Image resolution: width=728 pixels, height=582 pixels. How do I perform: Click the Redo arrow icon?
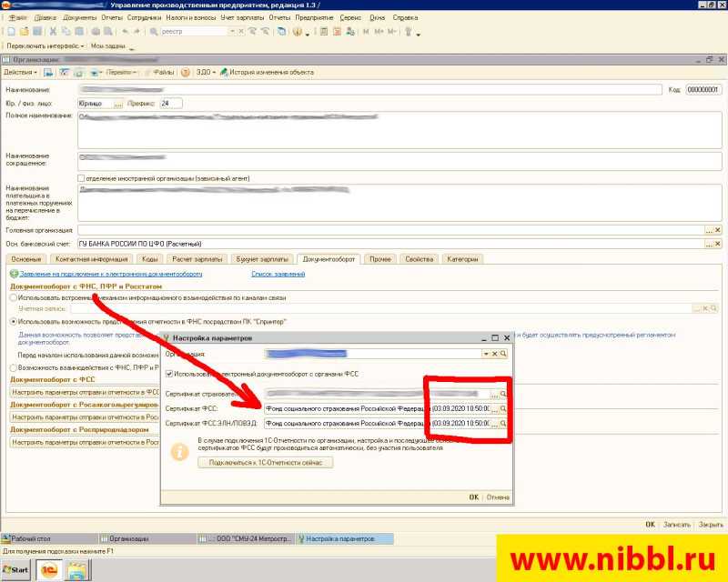[x=137, y=32]
